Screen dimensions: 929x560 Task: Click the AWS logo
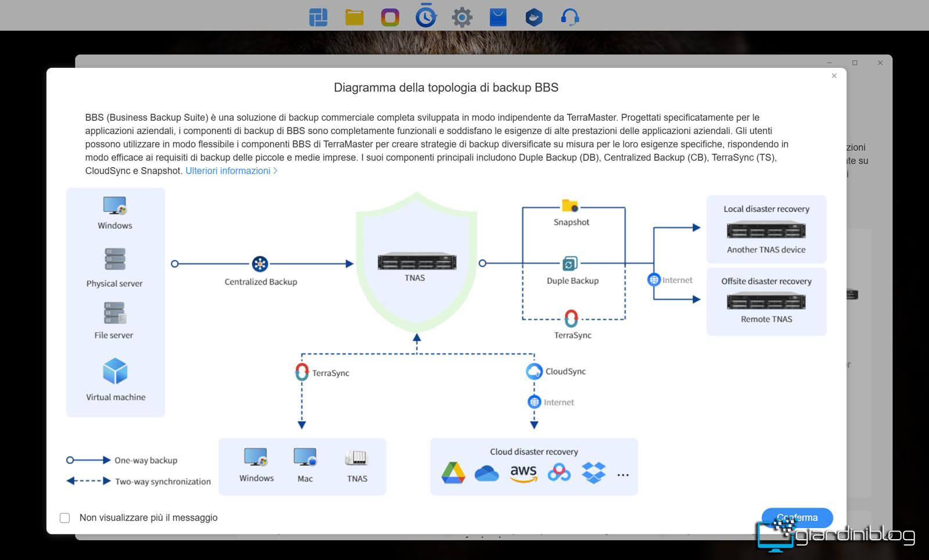[x=523, y=474]
